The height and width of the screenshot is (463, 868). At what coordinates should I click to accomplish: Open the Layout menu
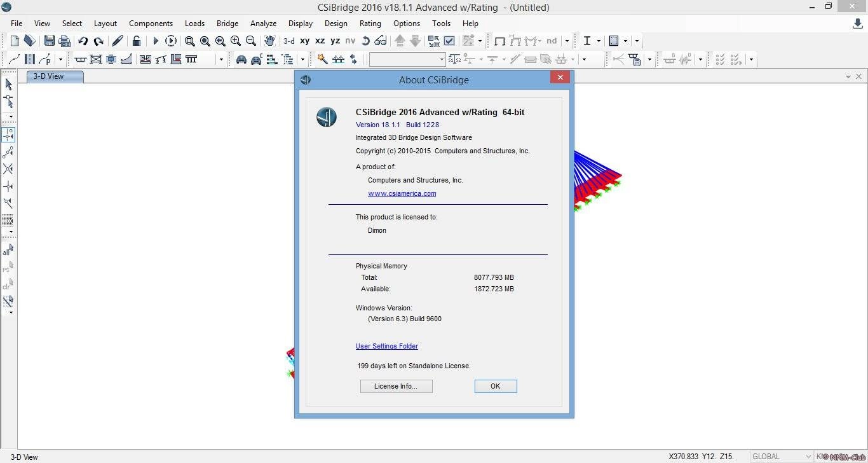105,23
